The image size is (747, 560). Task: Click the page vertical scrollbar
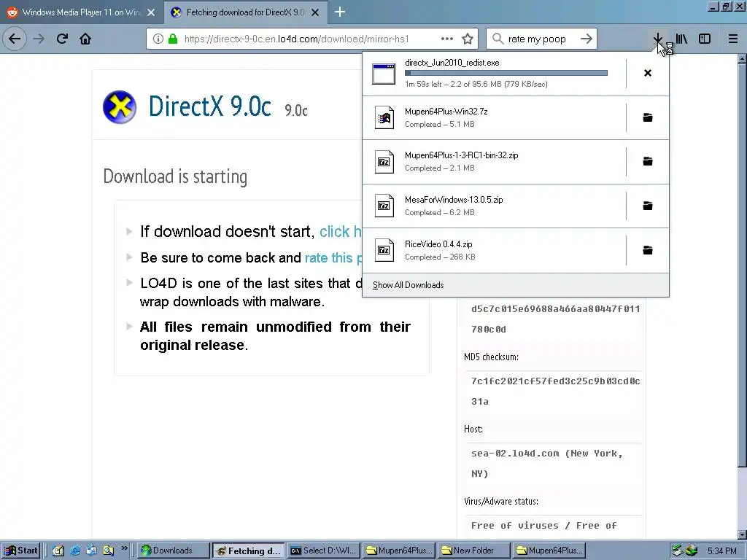click(742, 264)
